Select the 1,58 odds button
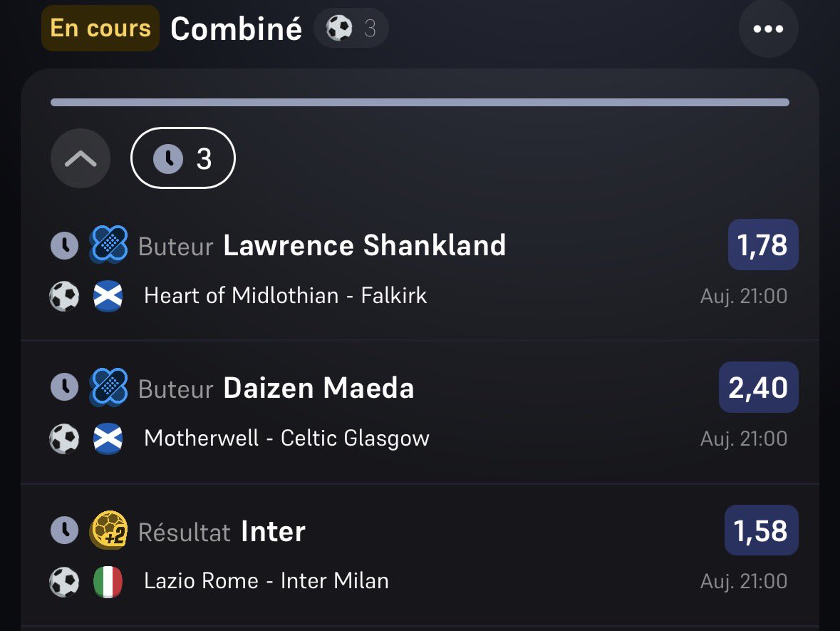Screen dimensions: 840x631 (761, 530)
